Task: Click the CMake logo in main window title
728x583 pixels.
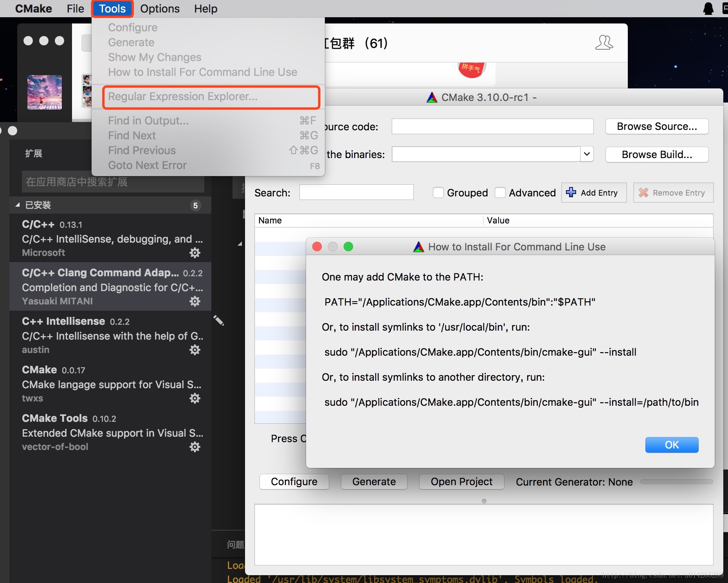Action: pos(432,97)
